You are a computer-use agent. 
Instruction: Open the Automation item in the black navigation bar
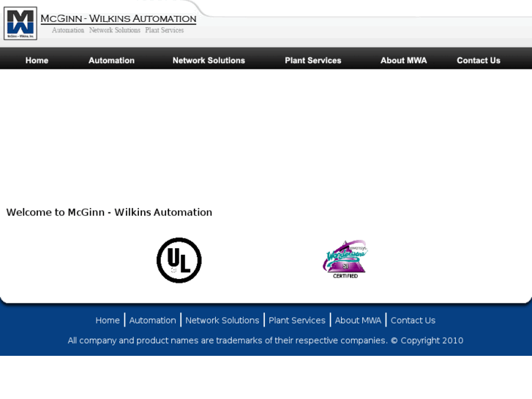pyautogui.click(x=112, y=61)
